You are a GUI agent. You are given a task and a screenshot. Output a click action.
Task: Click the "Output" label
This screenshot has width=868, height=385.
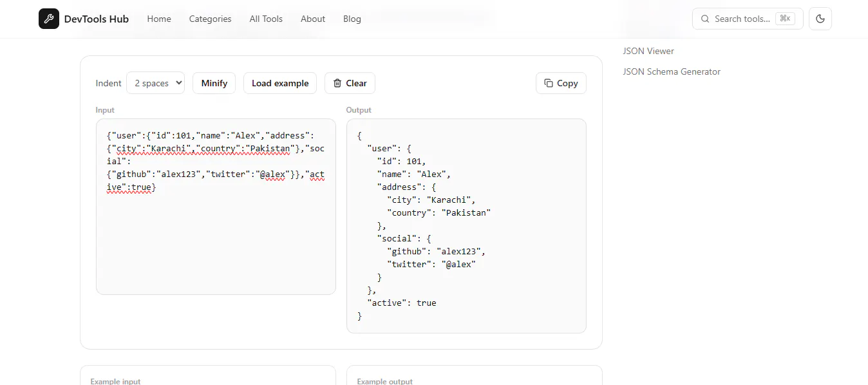(359, 110)
